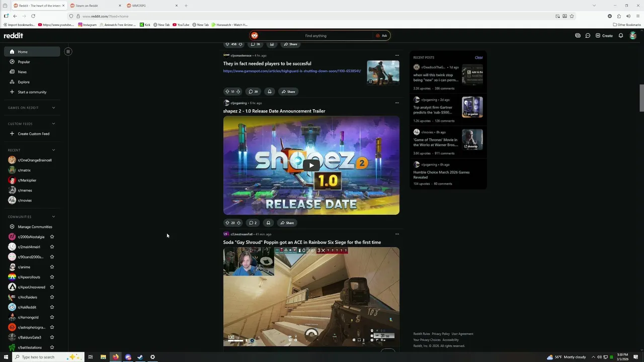Screen dimensions: 644x362
Task: Favorite the r/2000sNostalgia community star
Action: [x=52, y=237]
